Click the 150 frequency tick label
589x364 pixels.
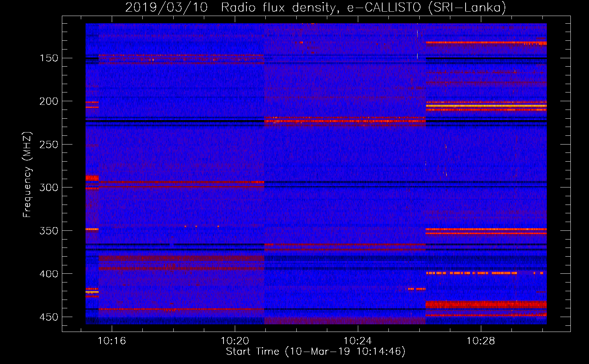pos(49,58)
